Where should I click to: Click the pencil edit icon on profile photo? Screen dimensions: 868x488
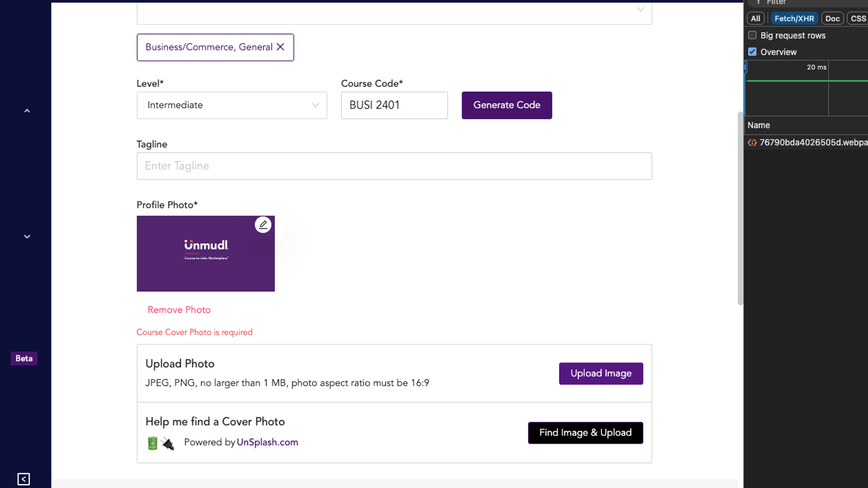tap(263, 225)
